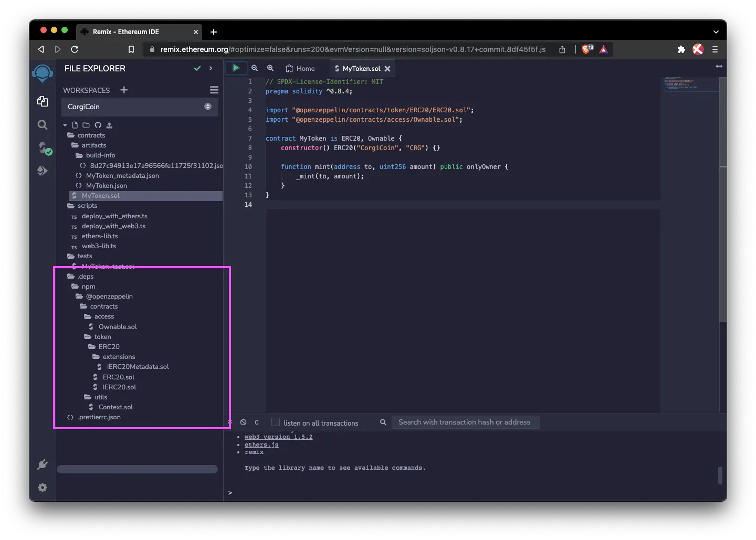Open MyToken_metadata.json file
The height and width of the screenshot is (540, 756).
pos(117,176)
